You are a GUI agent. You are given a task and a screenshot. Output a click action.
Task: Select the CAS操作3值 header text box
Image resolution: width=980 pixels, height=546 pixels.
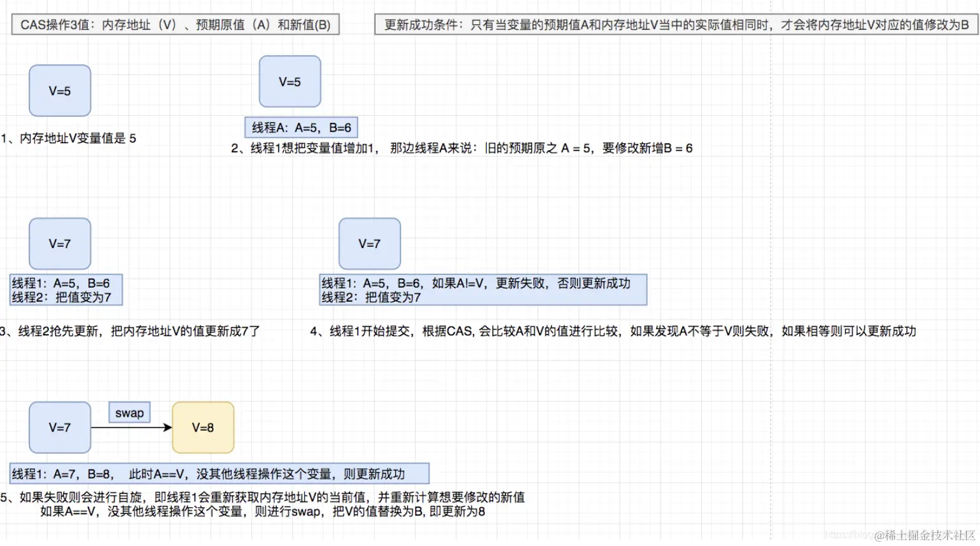point(176,25)
